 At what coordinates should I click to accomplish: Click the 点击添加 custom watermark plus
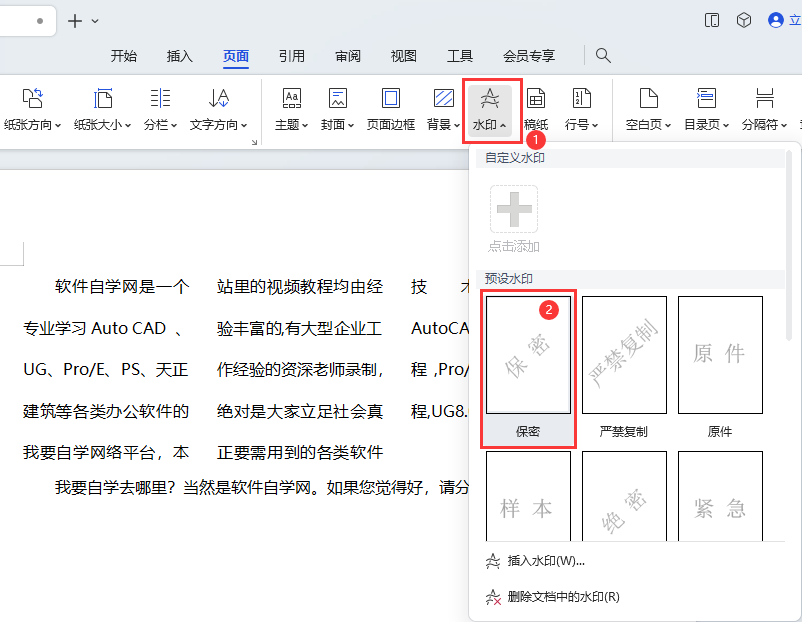pos(514,209)
